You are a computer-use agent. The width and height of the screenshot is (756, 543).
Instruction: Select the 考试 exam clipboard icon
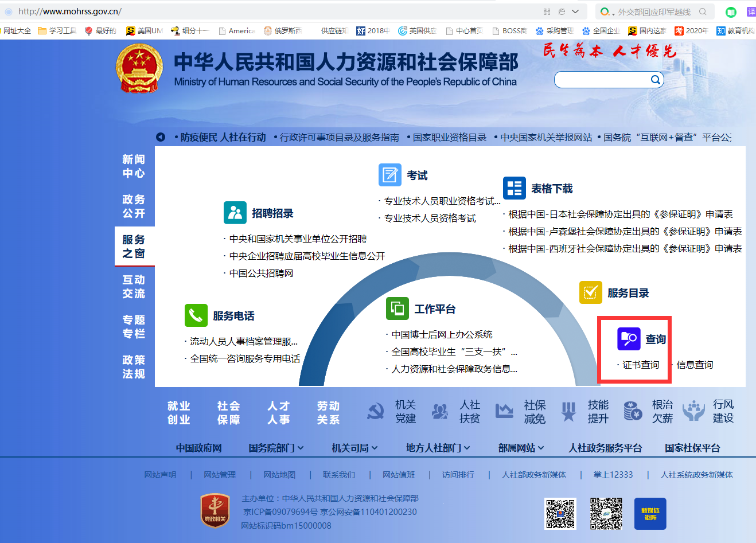(389, 175)
